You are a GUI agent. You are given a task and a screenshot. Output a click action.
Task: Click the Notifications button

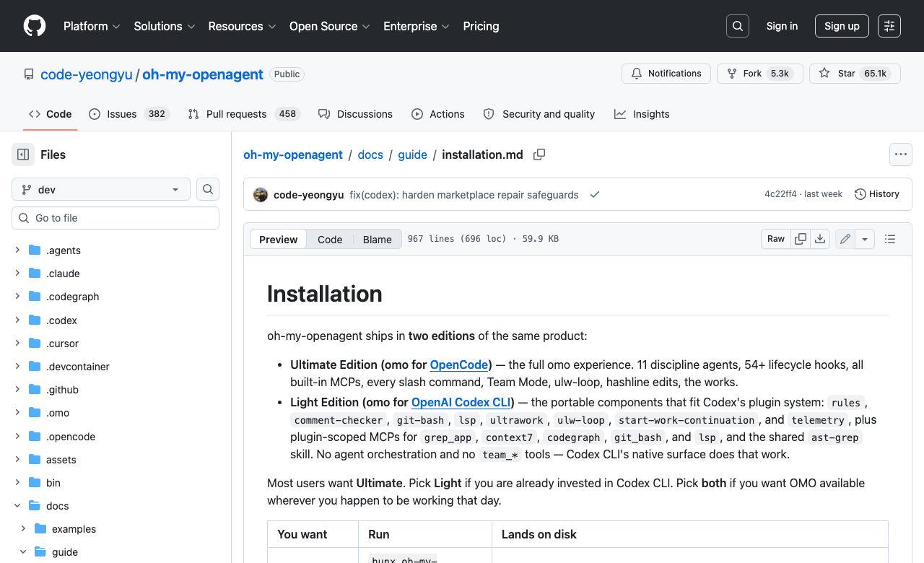click(x=666, y=74)
